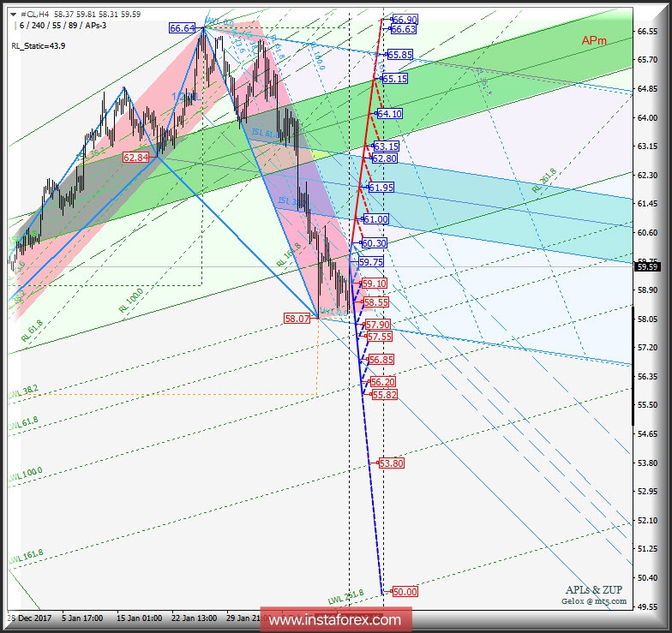Select the 66.64 swing-high price label
The image size is (672, 633).
tap(182, 28)
